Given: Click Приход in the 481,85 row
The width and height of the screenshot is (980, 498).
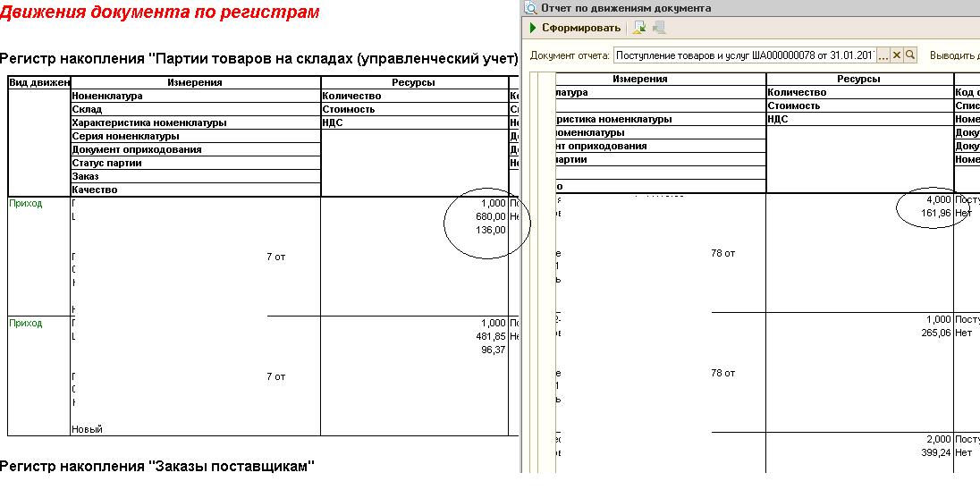Looking at the screenshot, I should tap(26, 323).
